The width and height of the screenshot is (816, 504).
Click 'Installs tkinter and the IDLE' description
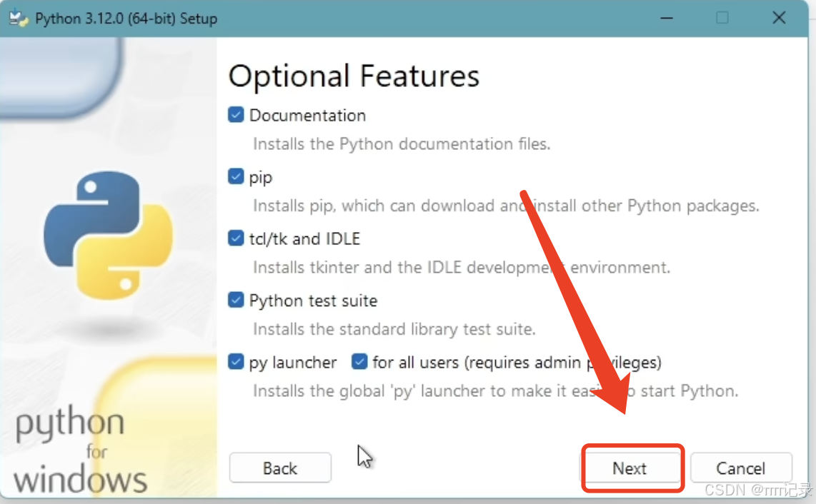[462, 267]
